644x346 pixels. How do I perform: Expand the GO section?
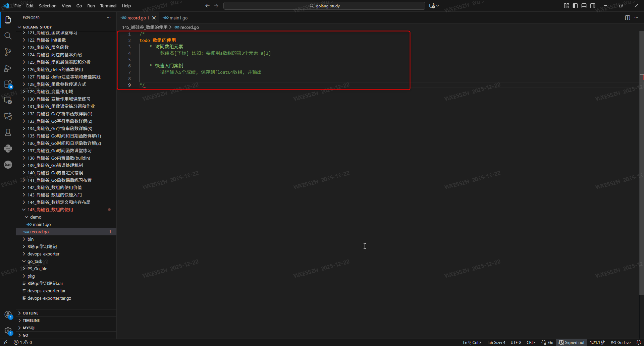[x=66, y=335]
